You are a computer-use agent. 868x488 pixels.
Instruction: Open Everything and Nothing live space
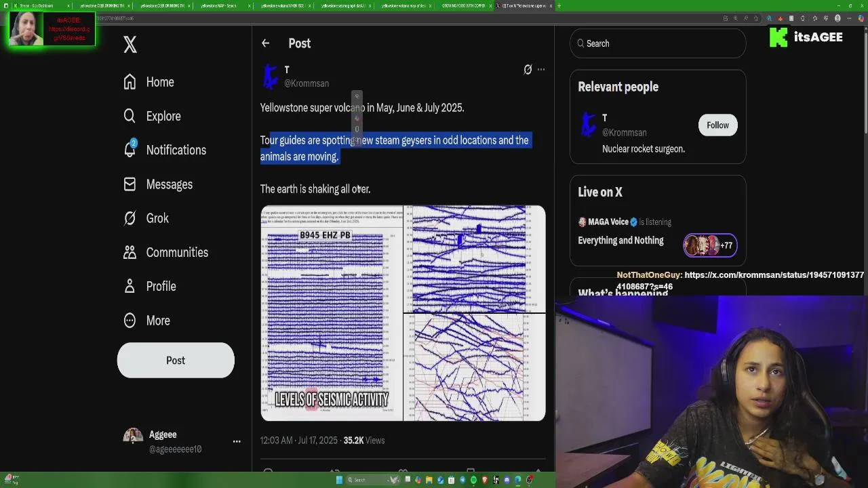[x=620, y=241]
